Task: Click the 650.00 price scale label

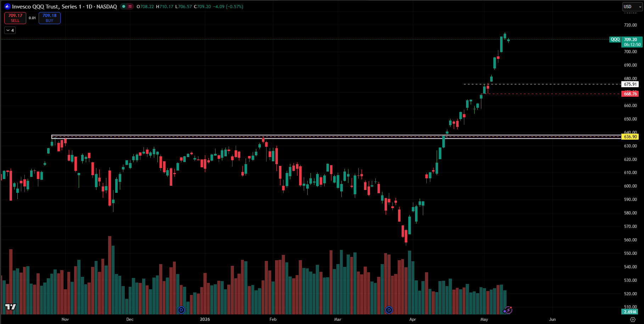Action: tap(631, 119)
